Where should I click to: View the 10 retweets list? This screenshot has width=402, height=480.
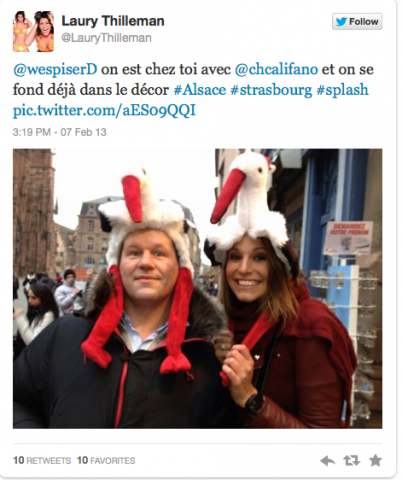(x=42, y=460)
